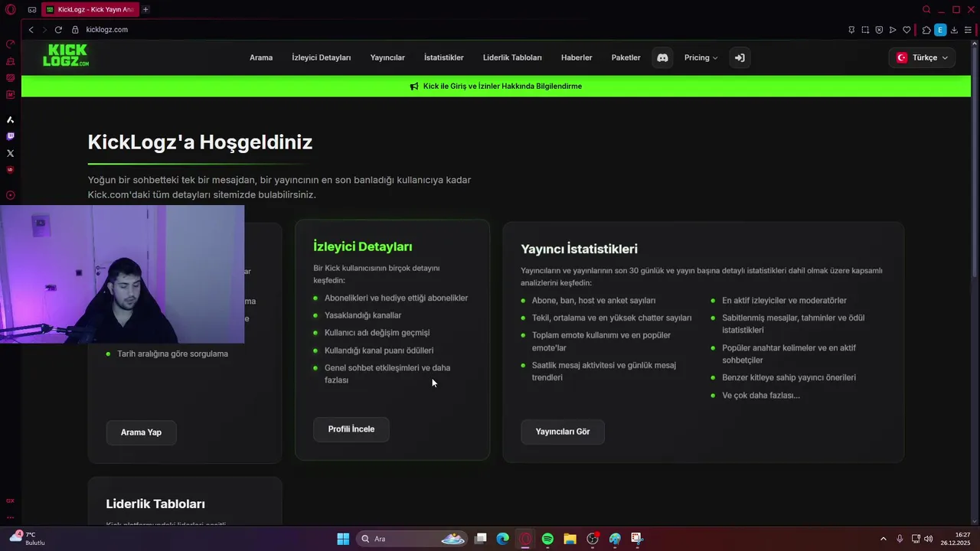
Task: Click the webcam overlay thumbnail
Action: click(x=122, y=274)
